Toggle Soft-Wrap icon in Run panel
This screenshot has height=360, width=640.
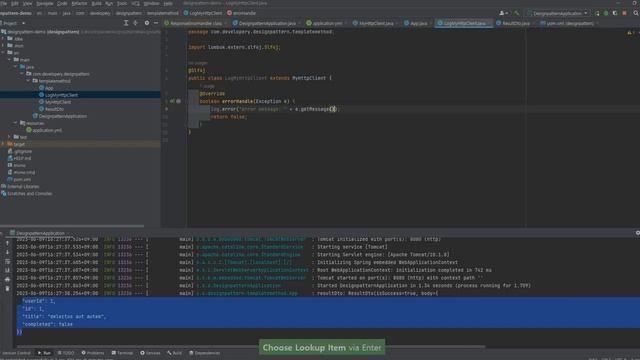(7, 262)
